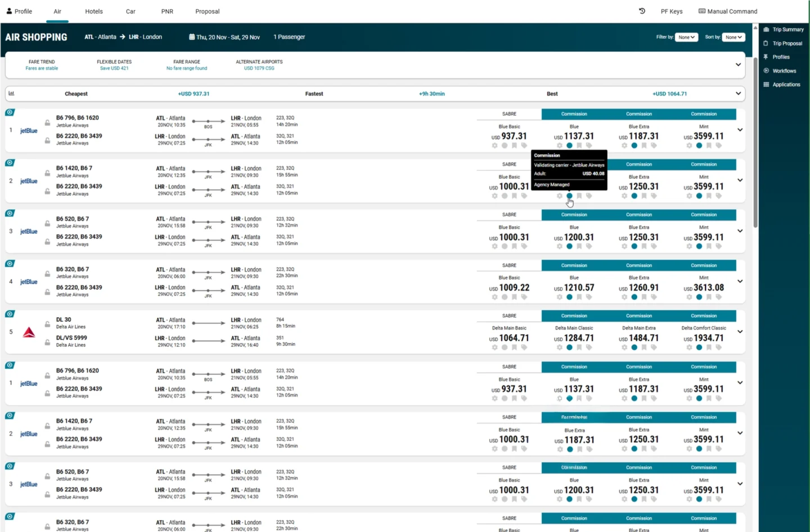
Task: Click the gear icon under Blue Basic 937.31
Action: [x=494, y=146]
